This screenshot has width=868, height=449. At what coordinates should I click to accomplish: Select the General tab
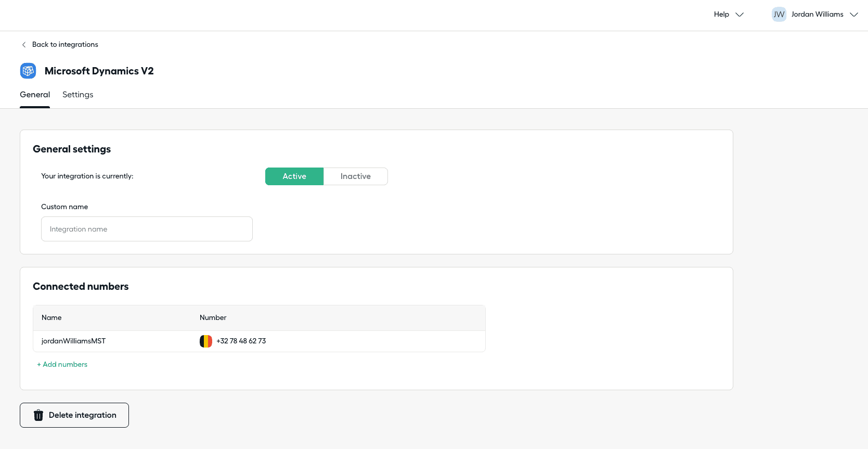(x=35, y=95)
